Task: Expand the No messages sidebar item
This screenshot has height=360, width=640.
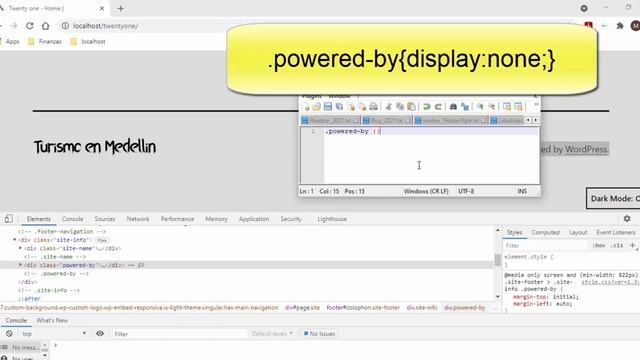Action: tap(20, 347)
